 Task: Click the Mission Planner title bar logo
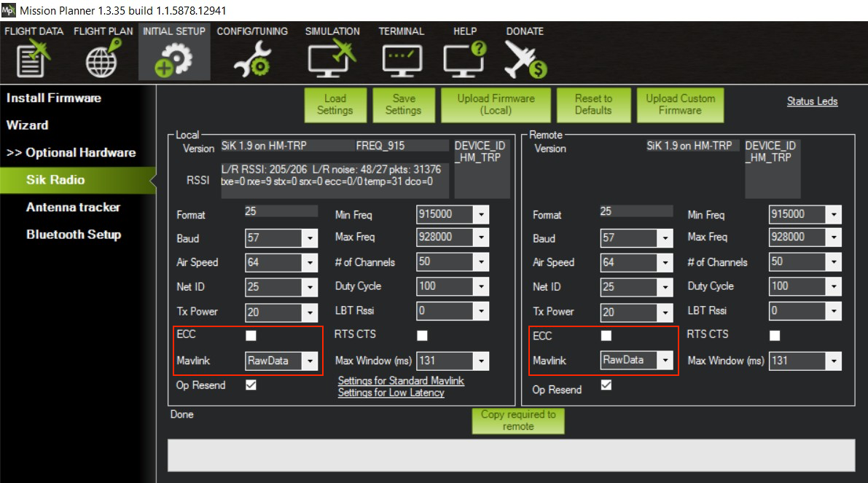pyautogui.click(x=8, y=10)
